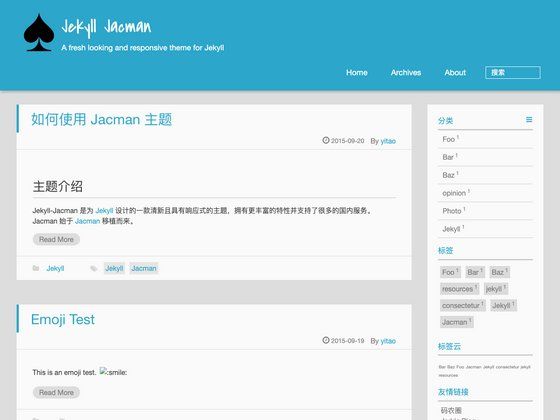This screenshot has height=420, width=560.
Task: Click the 分类 section heading
Action: 445,121
